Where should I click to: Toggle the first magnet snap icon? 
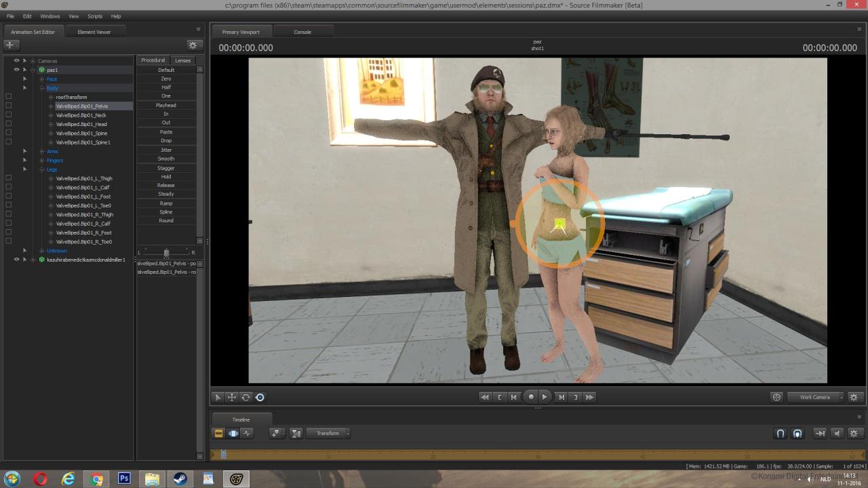click(781, 433)
